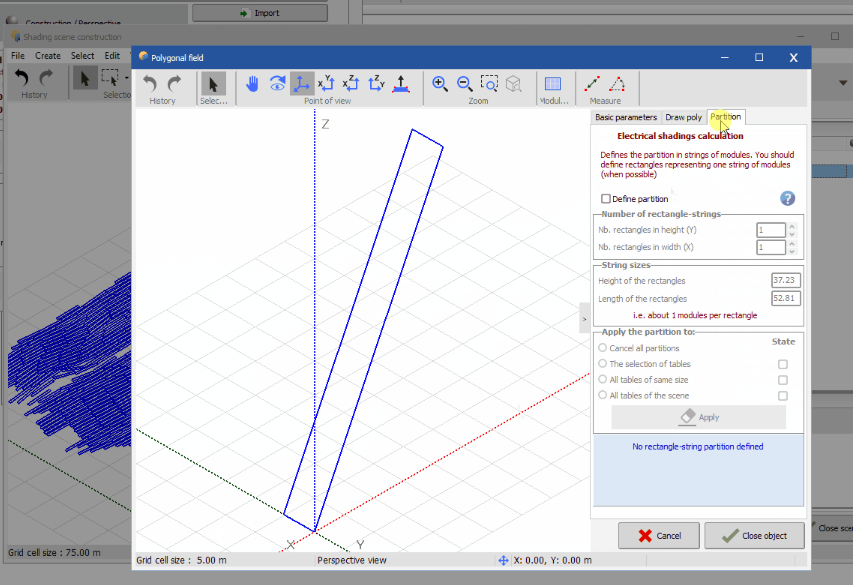Choose the perspective axes view icon
Viewport: 853px width, 585px height.
click(301, 84)
